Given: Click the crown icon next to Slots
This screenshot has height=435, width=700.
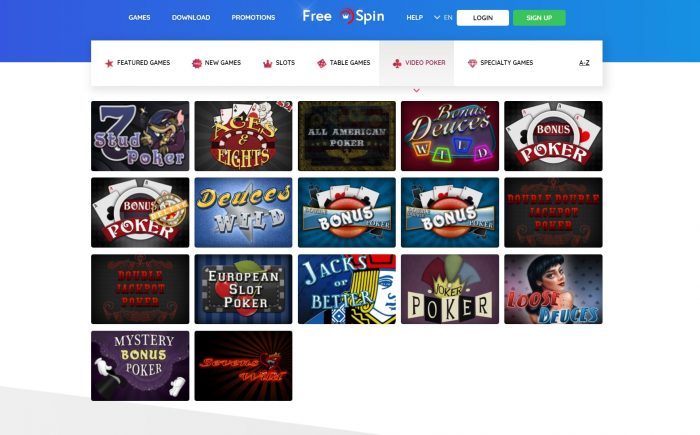Looking at the screenshot, I should click(267, 64).
